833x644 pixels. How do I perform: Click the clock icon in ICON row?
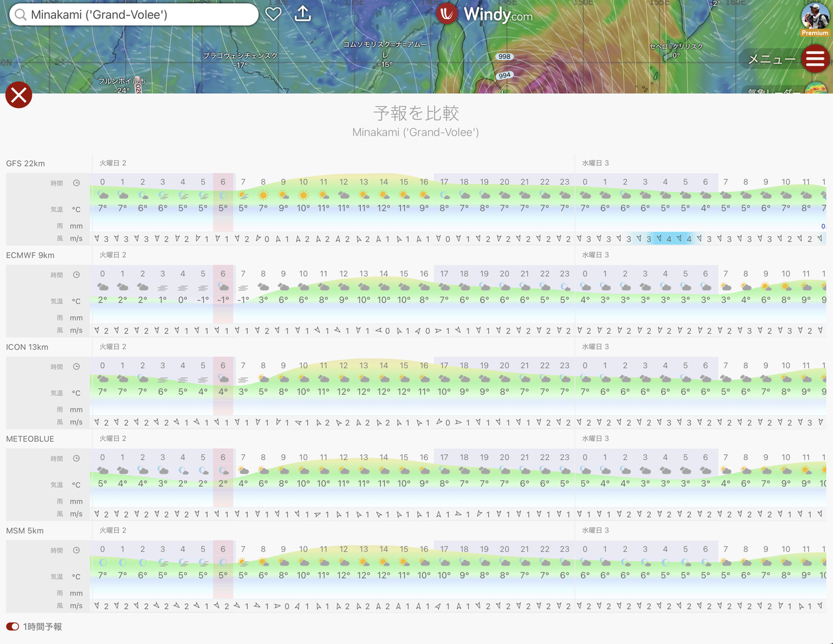pos(76,366)
